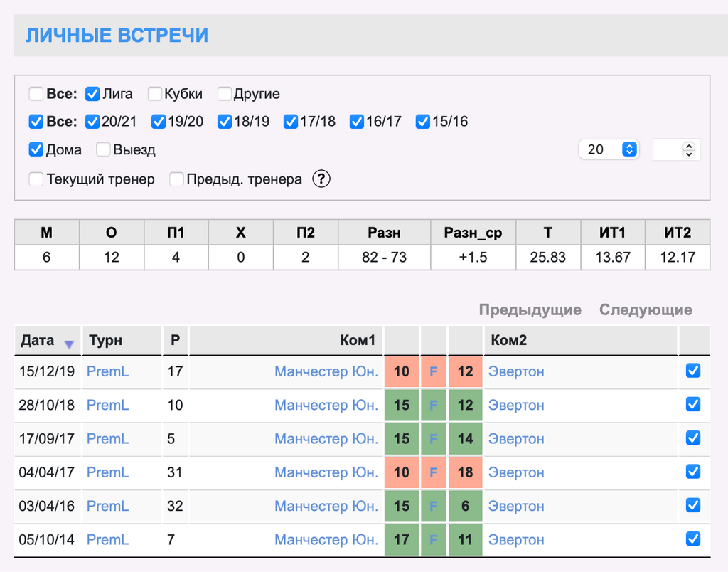Open Эвертон link in 05/10/14 row

pos(516,540)
